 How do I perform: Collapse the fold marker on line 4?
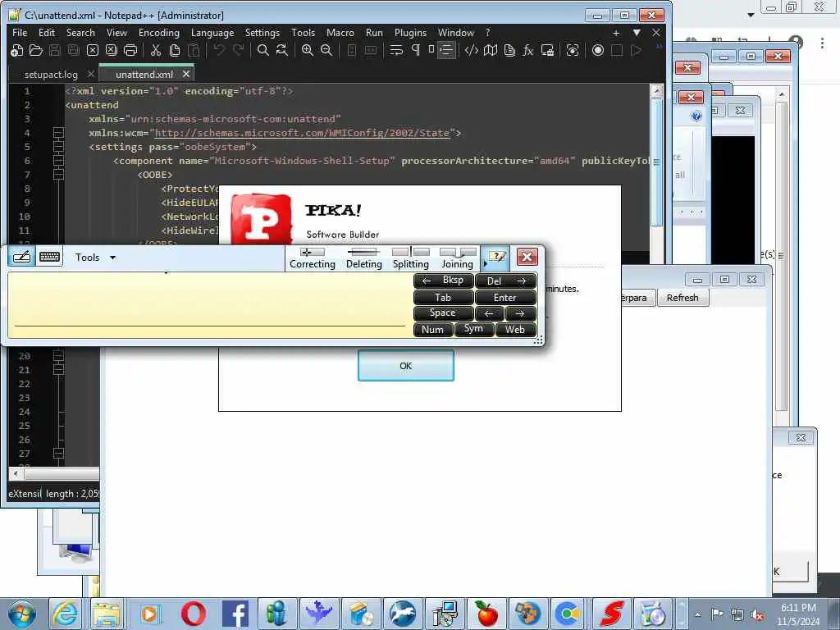tap(59, 133)
